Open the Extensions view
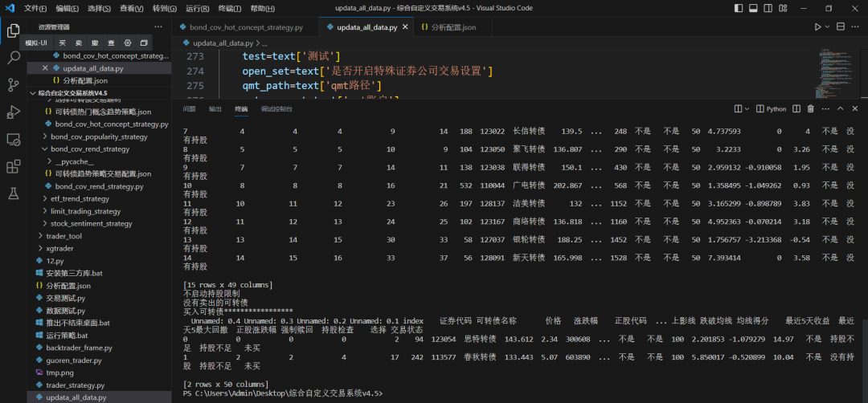Viewport: 868px width, 403px height. 14,166
